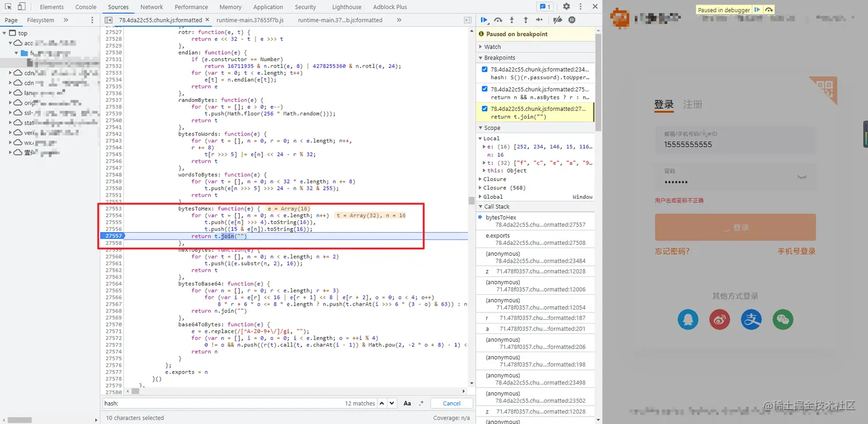Close the 78.4da22c55.chunk.js:formatted tab
This screenshot has height=424, width=868.
pyautogui.click(x=207, y=20)
